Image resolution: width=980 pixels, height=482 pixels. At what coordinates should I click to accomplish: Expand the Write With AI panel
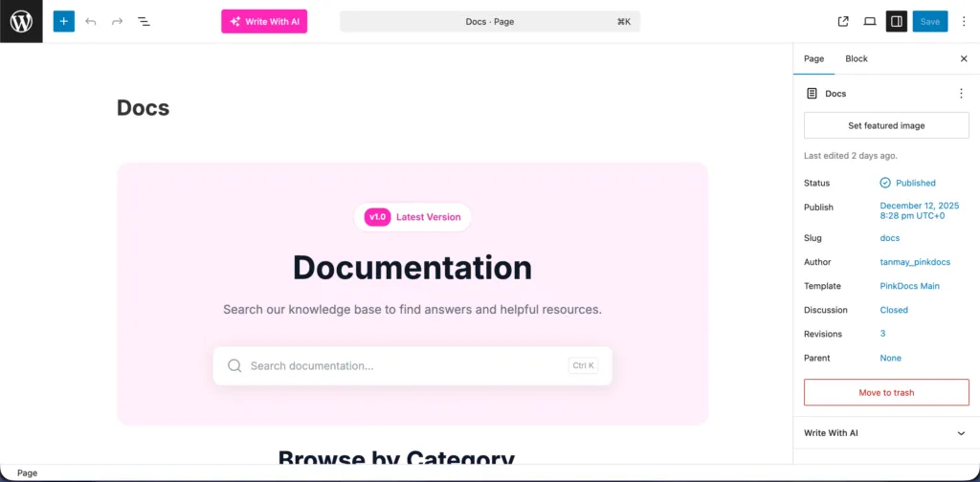click(961, 433)
